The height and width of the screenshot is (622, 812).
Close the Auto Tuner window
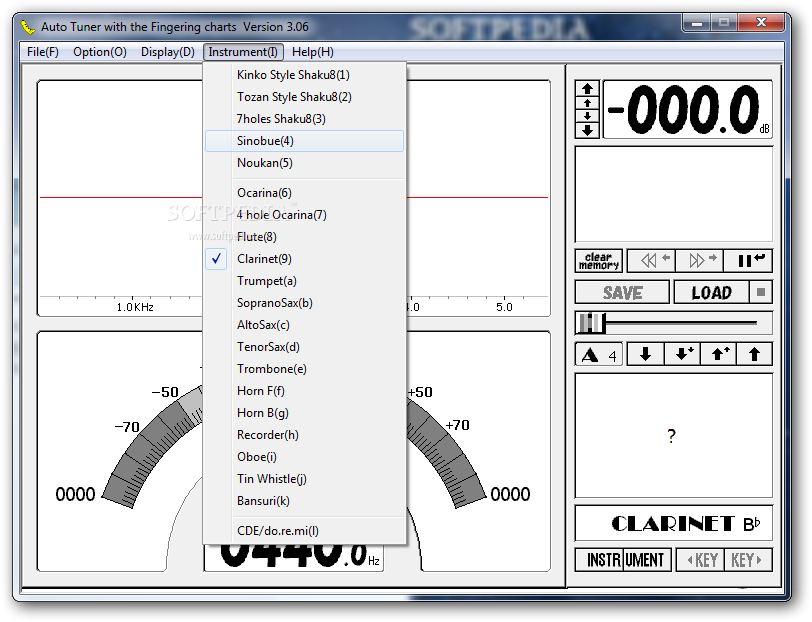[761, 22]
